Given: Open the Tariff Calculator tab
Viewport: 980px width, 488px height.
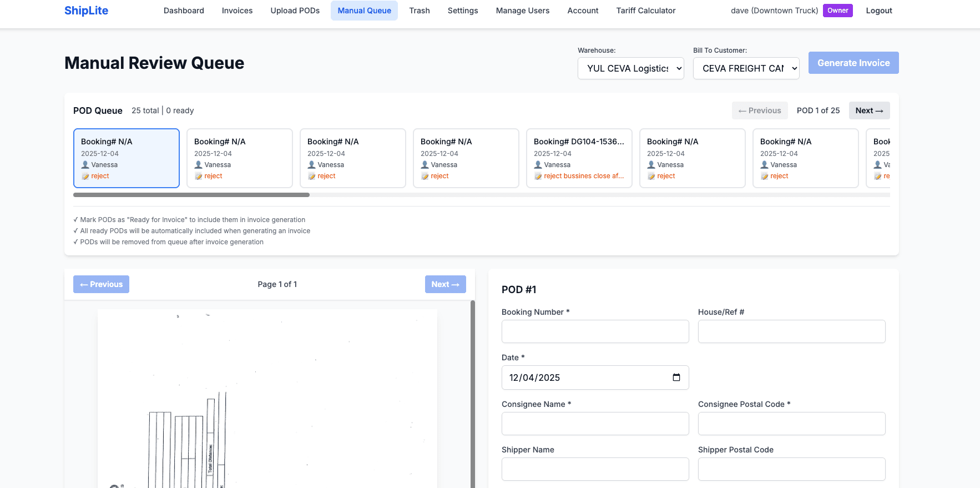Looking at the screenshot, I should (645, 11).
